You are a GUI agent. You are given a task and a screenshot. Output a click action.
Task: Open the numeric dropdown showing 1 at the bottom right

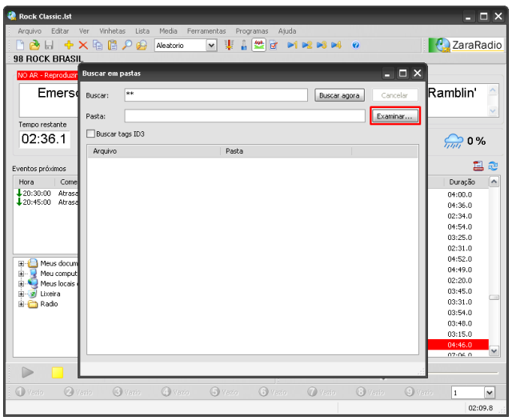(489, 393)
